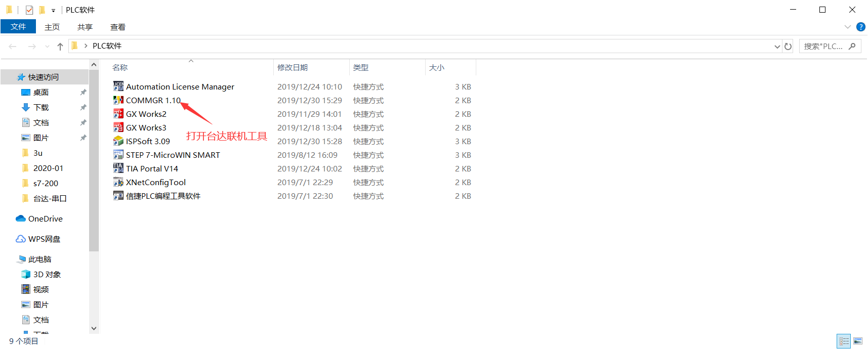Refresh the PLC软件 folder view
The width and height of the screenshot is (868, 349).
click(x=788, y=46)
